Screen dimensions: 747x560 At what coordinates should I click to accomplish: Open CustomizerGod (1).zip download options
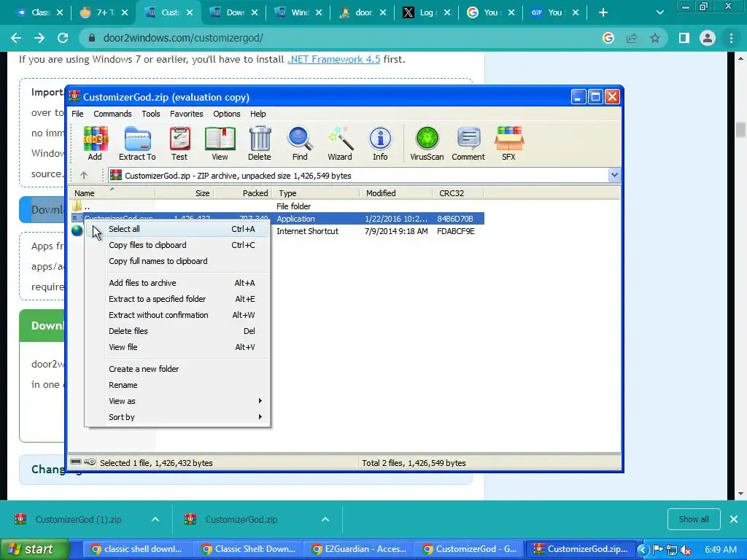pos(155,519)
